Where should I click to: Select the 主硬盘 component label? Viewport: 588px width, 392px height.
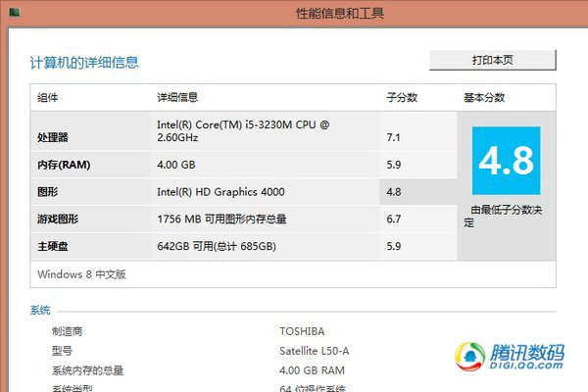click(x=53, y=246)
